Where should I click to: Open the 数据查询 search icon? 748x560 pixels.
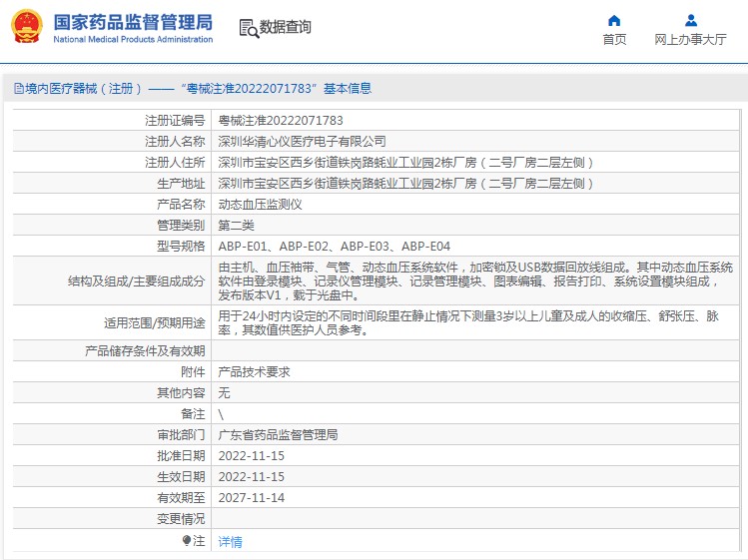point(249,29)
